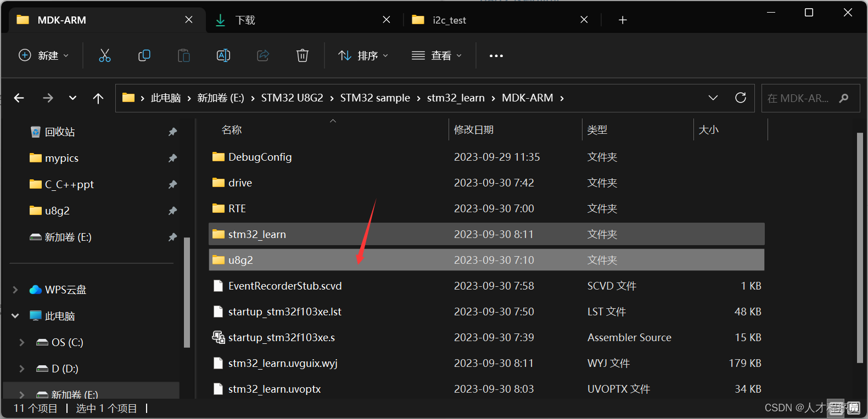Select the stm32_learn folder row
Viewport: 868px width, 419px height.
(486, 234)
